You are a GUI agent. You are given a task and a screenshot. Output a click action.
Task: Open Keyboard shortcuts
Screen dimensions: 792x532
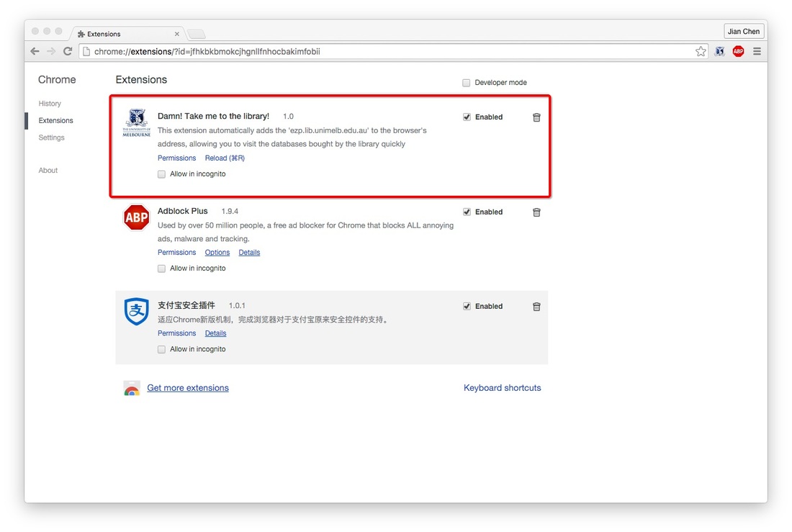[502, 388]
